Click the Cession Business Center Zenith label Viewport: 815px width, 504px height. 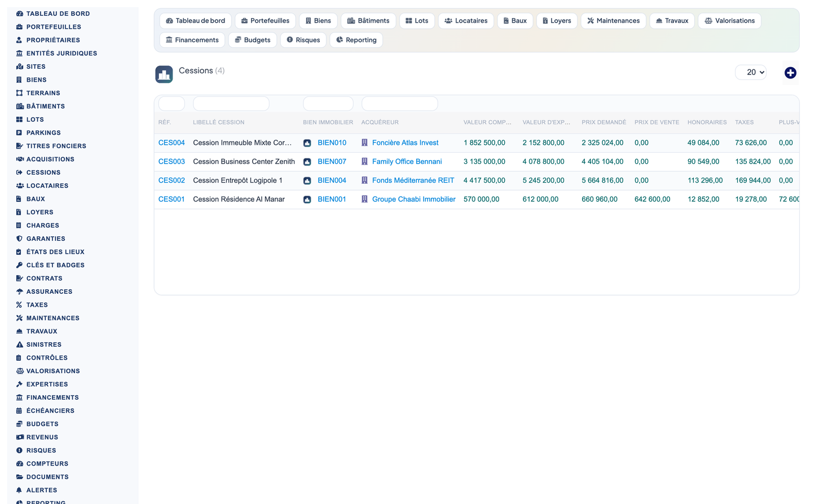pyautogui.click(x=244, y=162)
